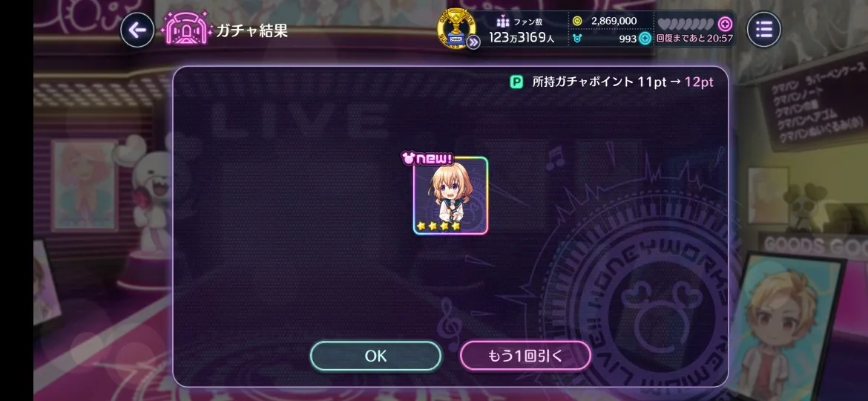Tap the 123万3169人 fan count
This screenshot has width=868, height=401.
(521, 38)
